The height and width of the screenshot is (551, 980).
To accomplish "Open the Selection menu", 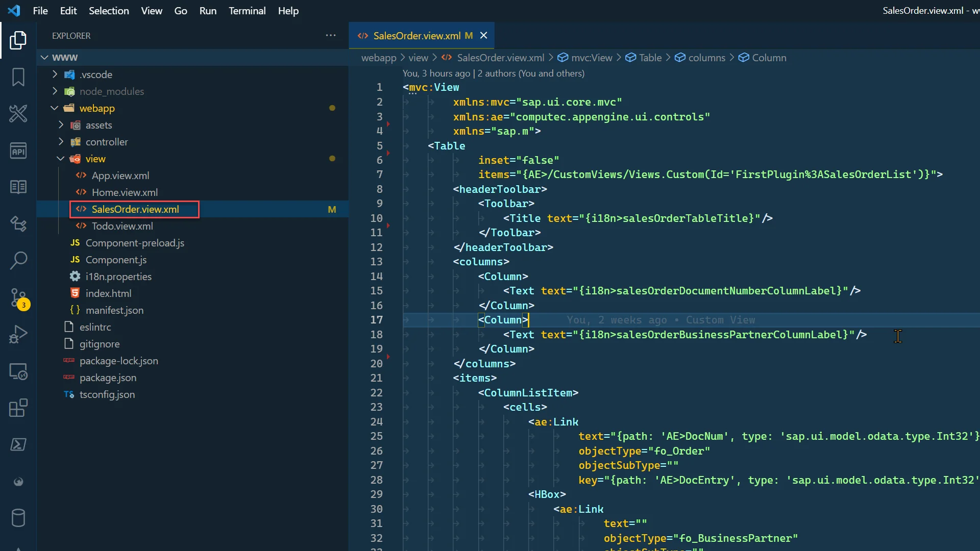I will pyautogui.click(x=109, y=11).
